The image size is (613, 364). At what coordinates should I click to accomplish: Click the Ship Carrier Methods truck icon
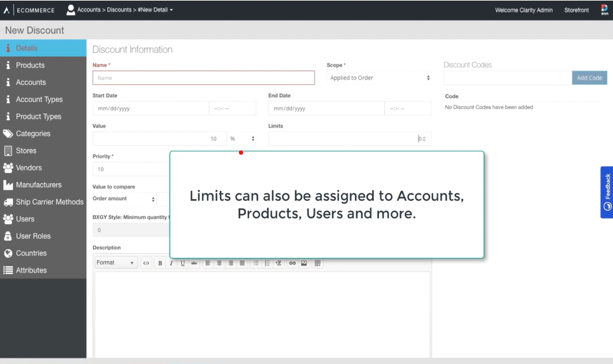tap(8, 202)
